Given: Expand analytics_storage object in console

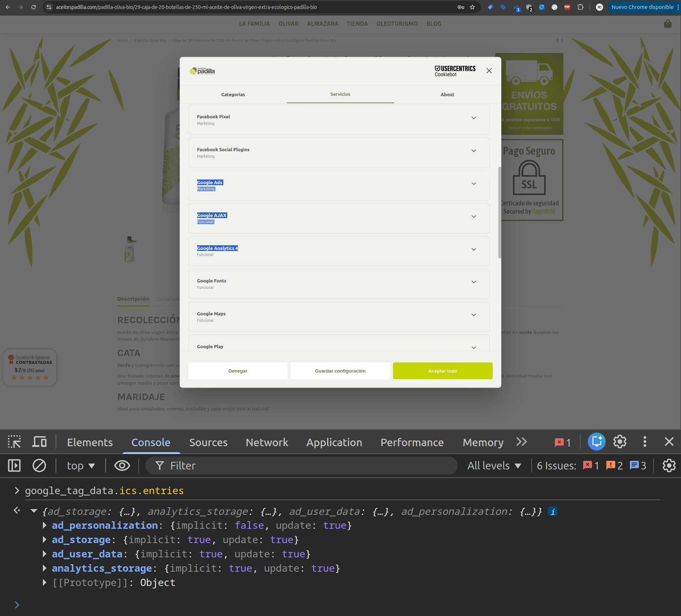Looking at the screenshot, I should (45, 568).
